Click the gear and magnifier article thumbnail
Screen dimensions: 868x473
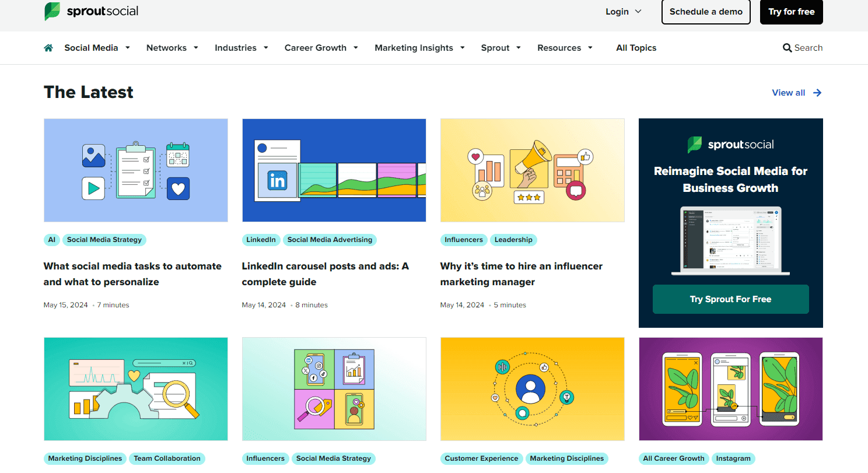click(136, 389)
